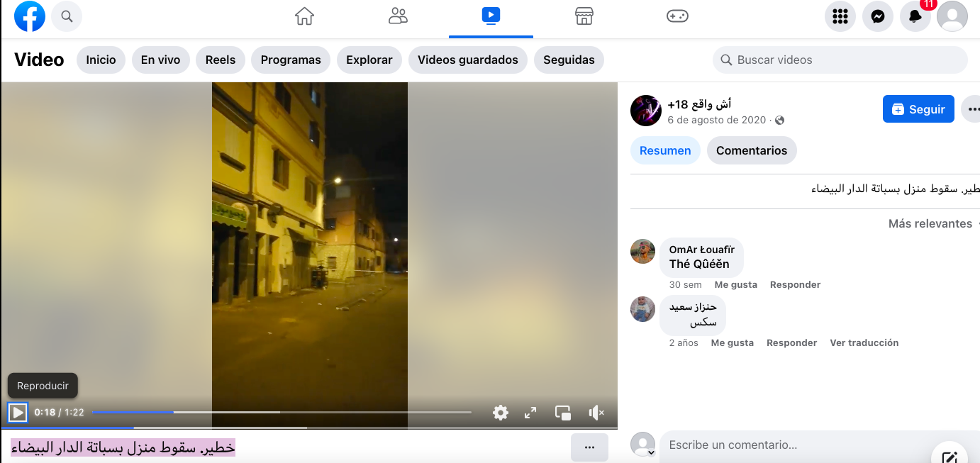Open Gaming controller icon
This screenshot has height=463, width=980.
point(677,16)
